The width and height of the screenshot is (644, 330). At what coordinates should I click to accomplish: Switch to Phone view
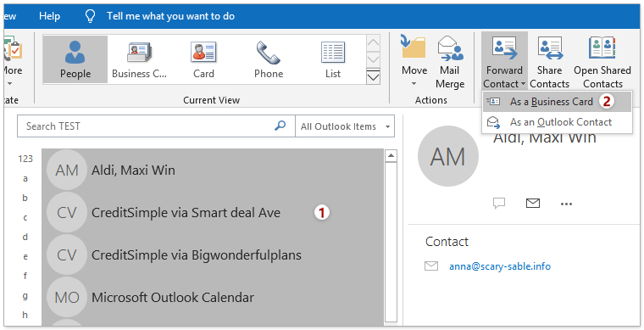point(269,59)
